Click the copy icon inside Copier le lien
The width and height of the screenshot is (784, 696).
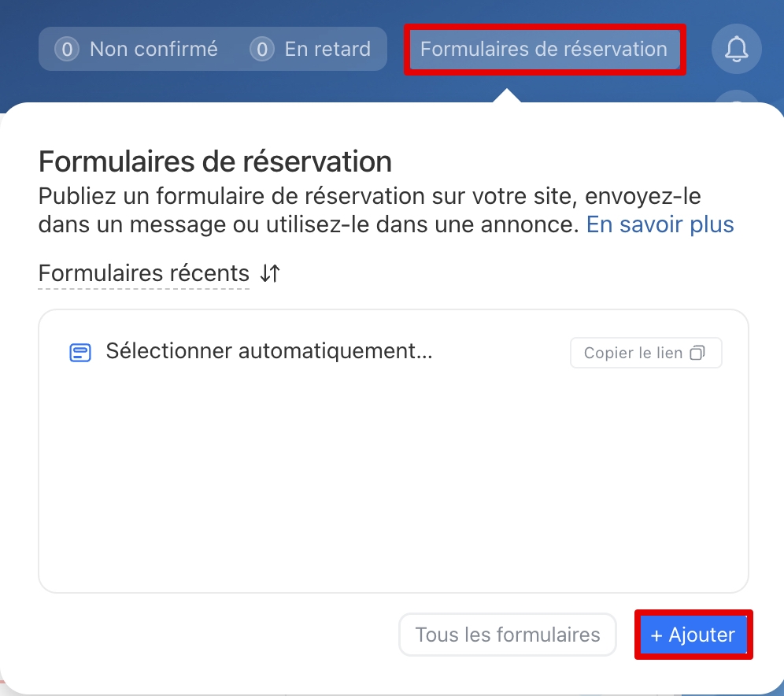[697, 353]
